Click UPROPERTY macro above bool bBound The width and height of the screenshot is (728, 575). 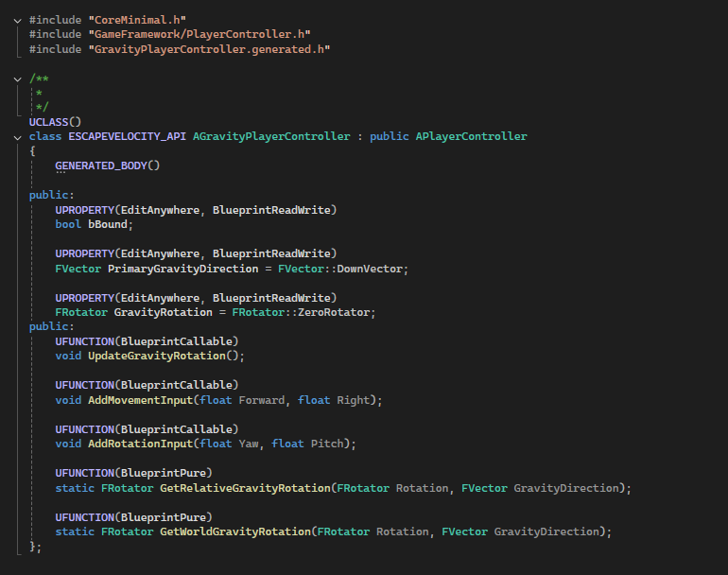(x=84, y=210)
